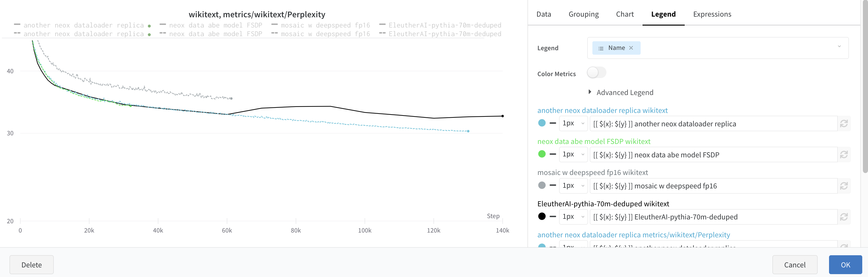Click inside the mosaic w deepspeed fp16 template field
Image resolution: width=868 pixels, height=277 pixels.
click(708, 186)
